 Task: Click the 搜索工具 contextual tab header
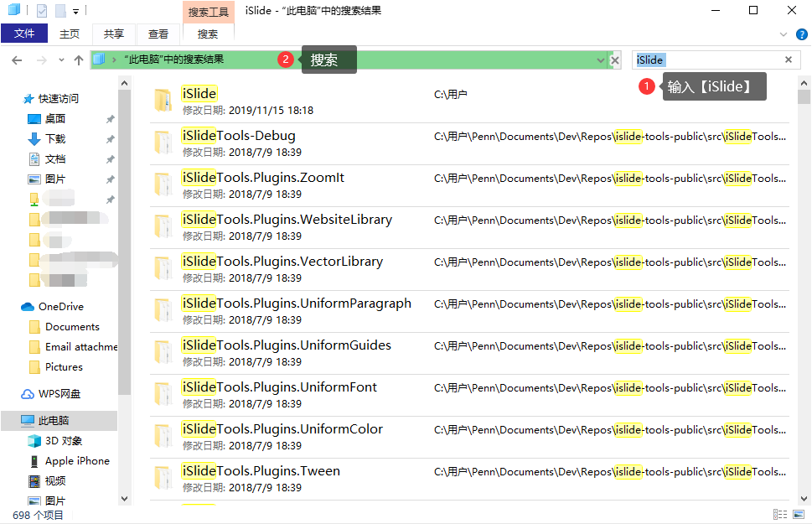coord(208,12)
